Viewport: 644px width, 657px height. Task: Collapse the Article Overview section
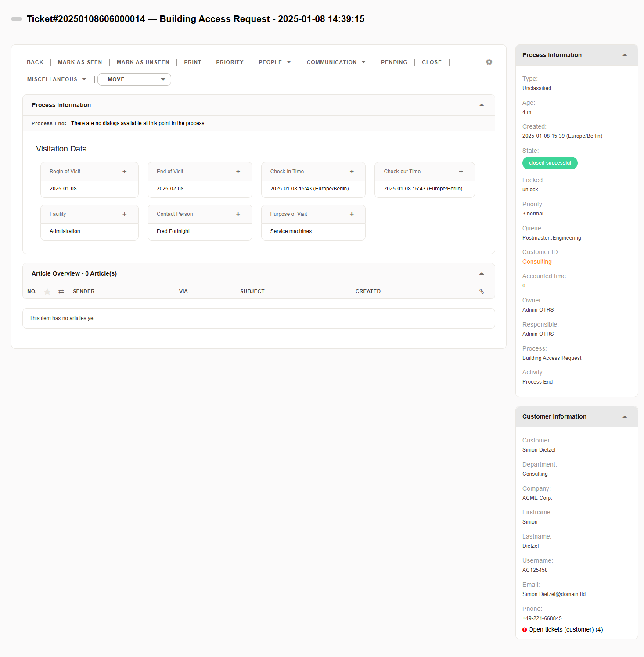coord(482,273)
